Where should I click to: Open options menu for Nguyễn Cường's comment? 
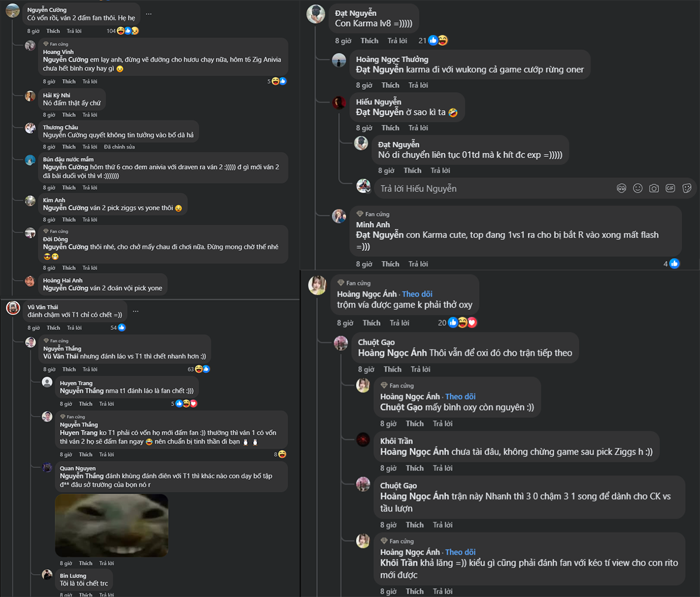[148, 13]
